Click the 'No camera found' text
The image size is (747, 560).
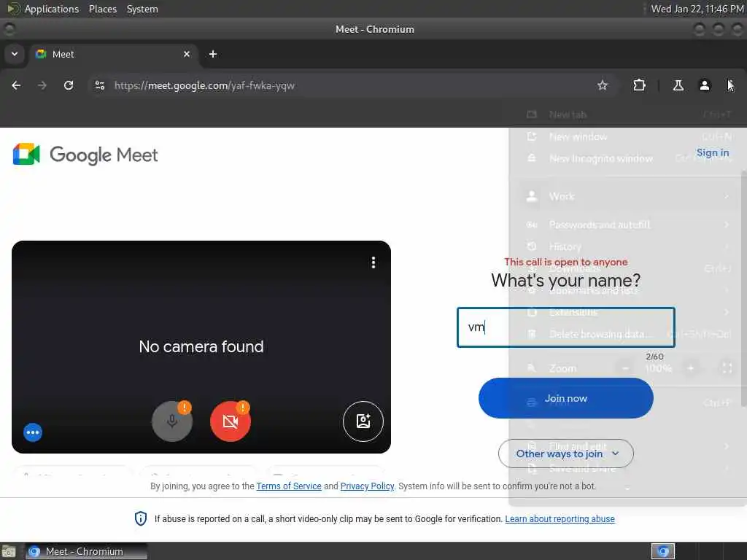coord(201,346)
